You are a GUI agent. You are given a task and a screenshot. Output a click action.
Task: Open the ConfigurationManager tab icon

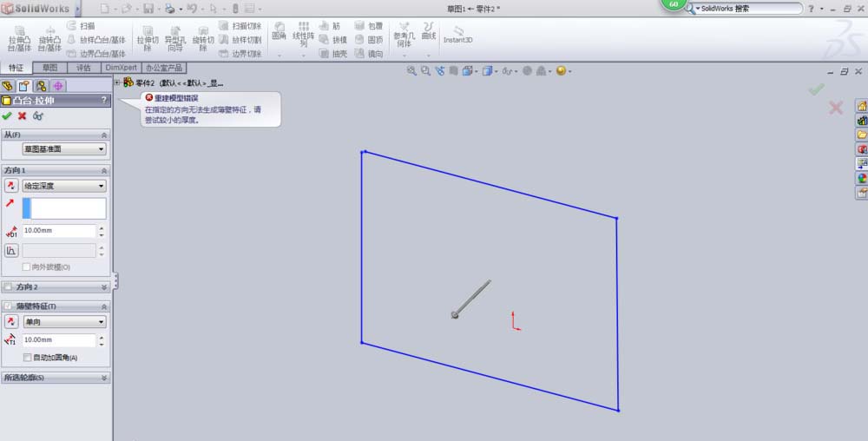(41, 86)
